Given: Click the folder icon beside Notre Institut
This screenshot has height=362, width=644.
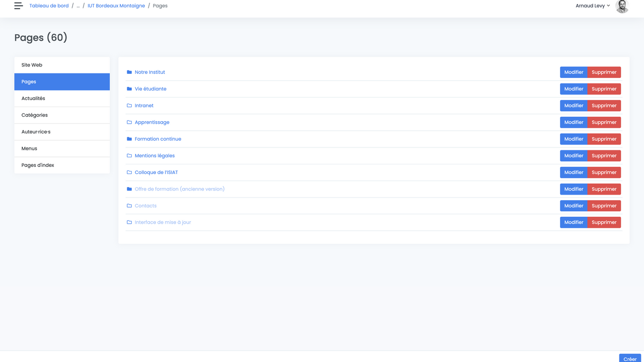Looking at the screenshot, I should tap(129, 72).
